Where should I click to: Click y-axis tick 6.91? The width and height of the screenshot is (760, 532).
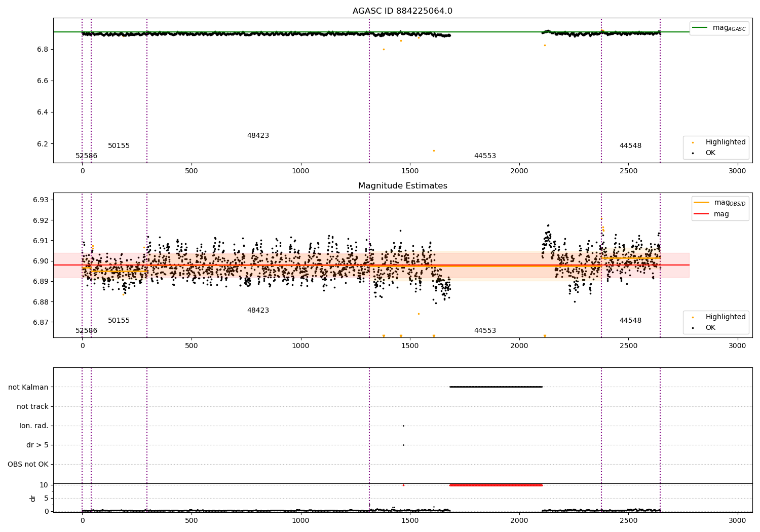[41, 241]
